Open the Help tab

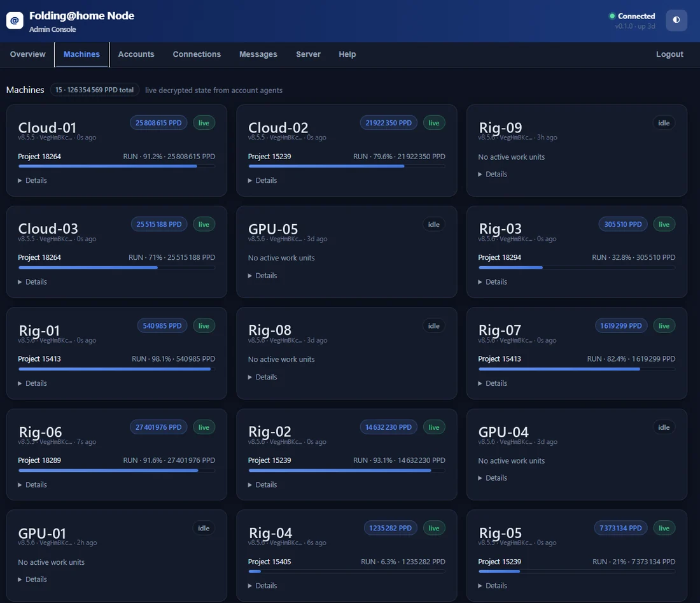point(347,54)
